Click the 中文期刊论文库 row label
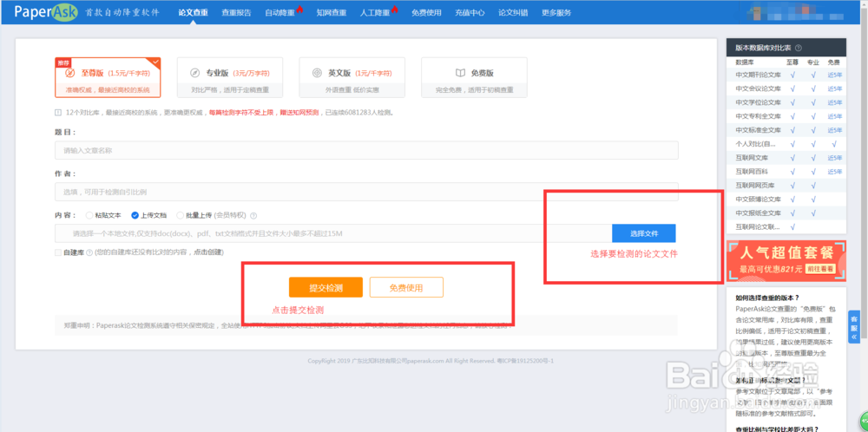This screenshot has height=432, width=868. point(758,75)
